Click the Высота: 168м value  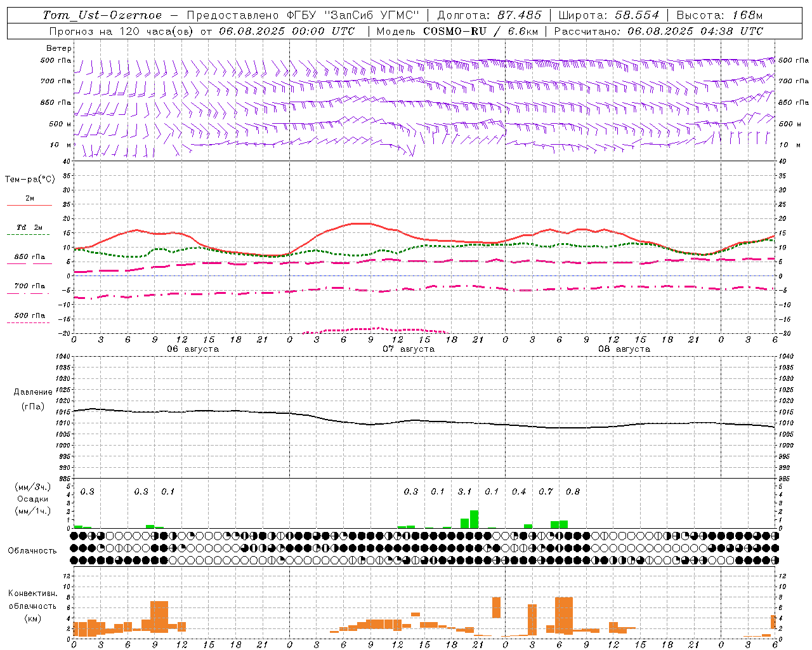coord(720,15)
